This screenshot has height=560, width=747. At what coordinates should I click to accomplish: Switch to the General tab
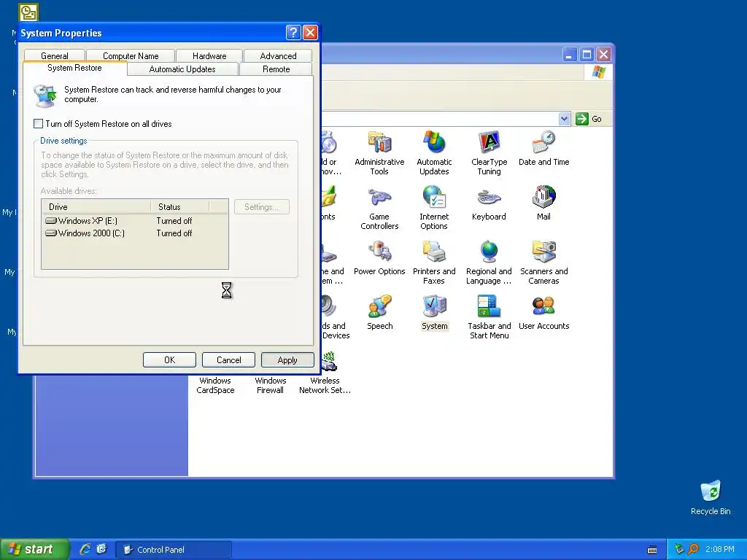(54, 55)
